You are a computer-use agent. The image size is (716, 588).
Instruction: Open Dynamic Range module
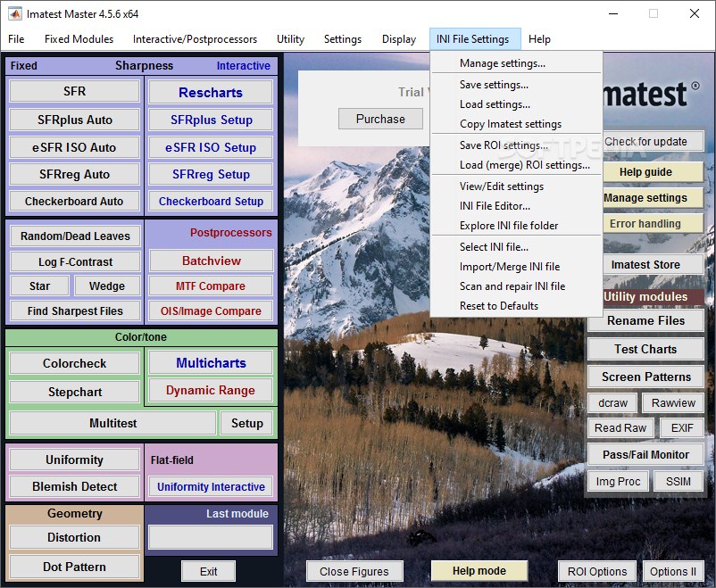(211, 390)
